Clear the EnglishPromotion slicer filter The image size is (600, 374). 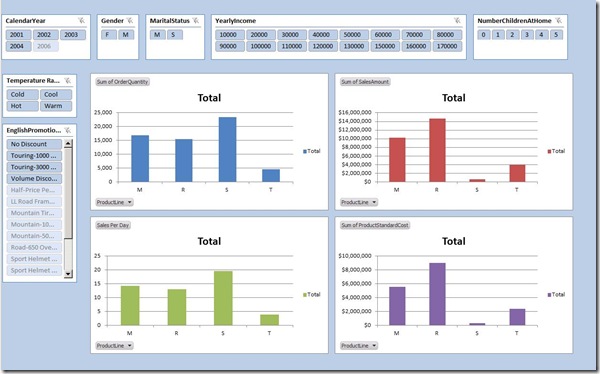click(x=68, y=130)
